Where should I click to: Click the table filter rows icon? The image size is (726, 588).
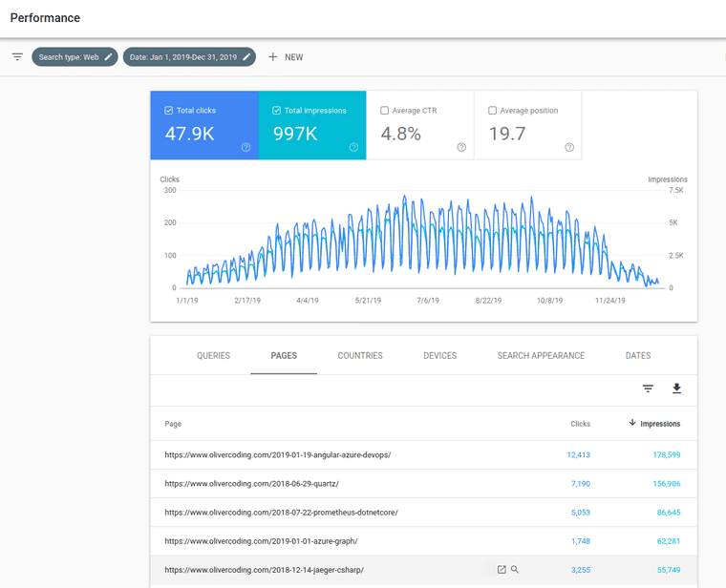(648, 388)
